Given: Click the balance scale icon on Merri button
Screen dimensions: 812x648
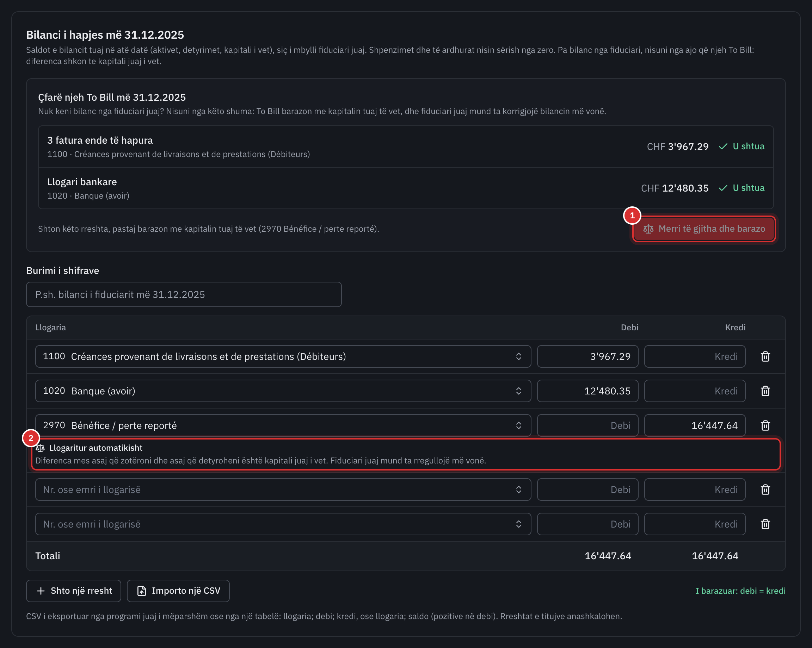Looking at the screenshot, I should click(648, 229).
